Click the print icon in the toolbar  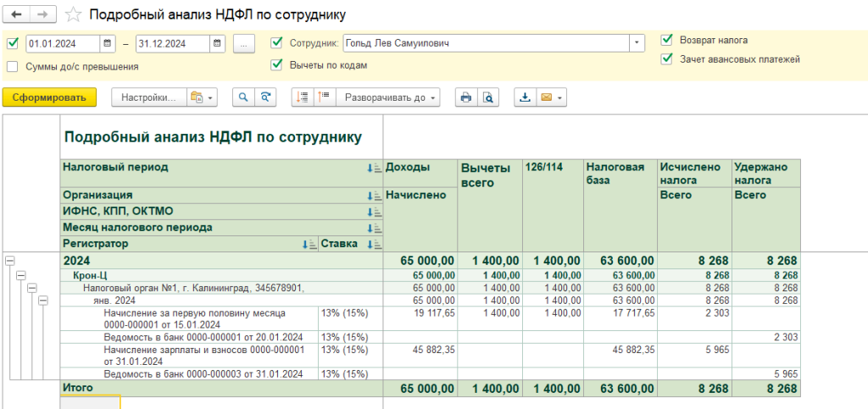click(465, 97)
